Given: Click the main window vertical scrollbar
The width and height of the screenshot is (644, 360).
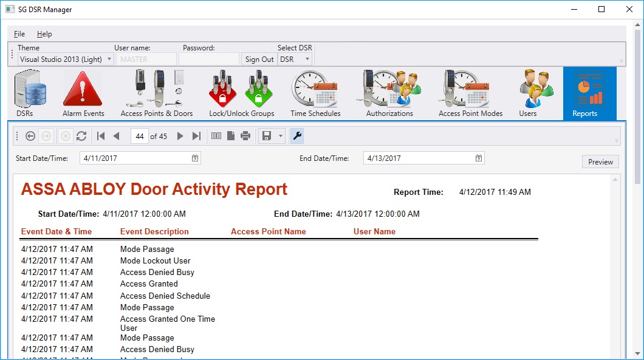Looking at the screenshot, I should [637, 107].
